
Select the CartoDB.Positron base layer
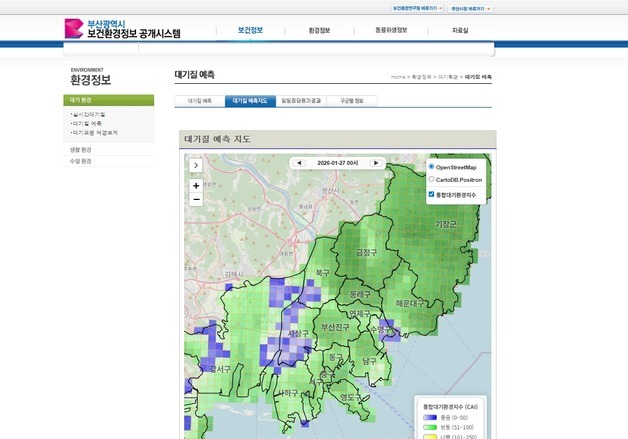pos(431,179)
